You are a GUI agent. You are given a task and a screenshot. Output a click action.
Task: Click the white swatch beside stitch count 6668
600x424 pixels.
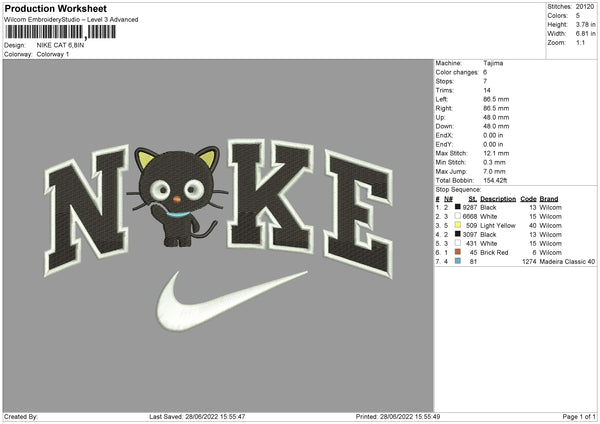(x=457, y=216)
